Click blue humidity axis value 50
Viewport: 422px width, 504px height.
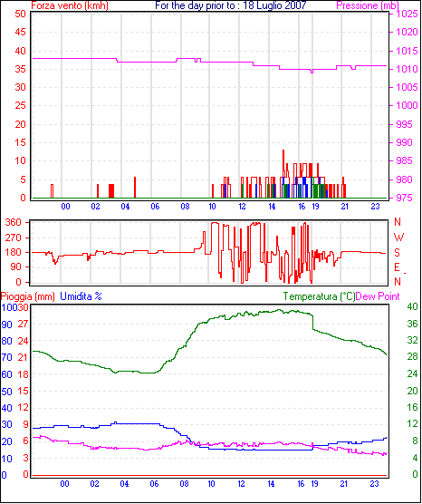pyautogui.click(x=6, y=392)
